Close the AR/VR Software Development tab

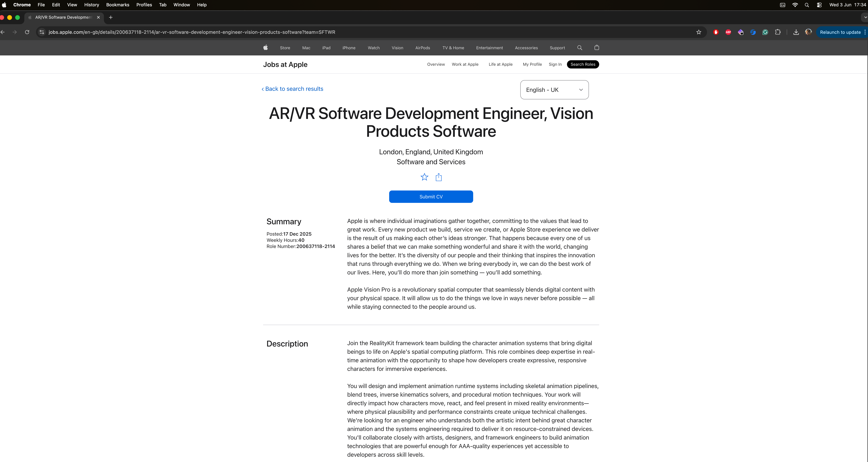(98, 17)
